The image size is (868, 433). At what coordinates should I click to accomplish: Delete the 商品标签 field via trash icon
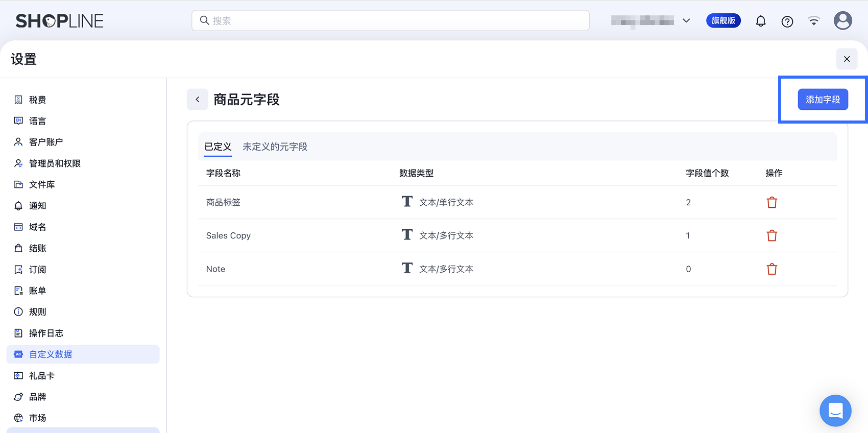(x=771, y=203)
